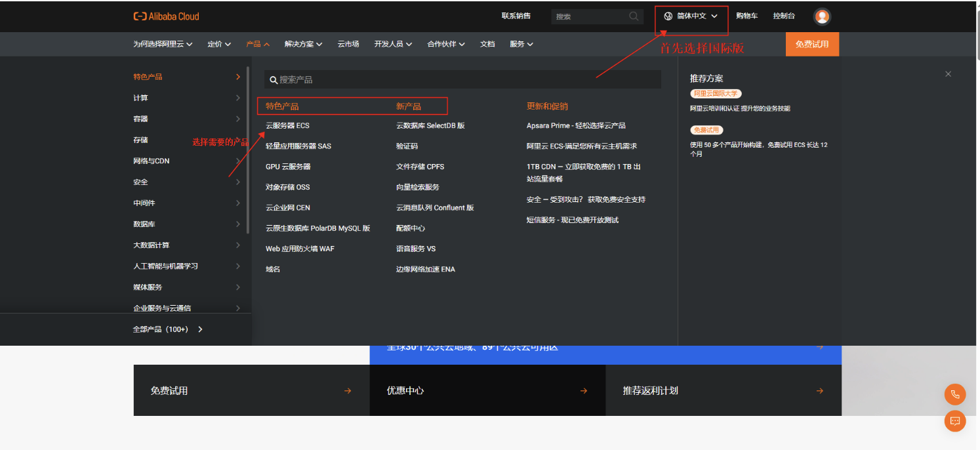Select 特色产品 category in sidebar
This screenshot has height=450, width=980.
tap(187, 77)
